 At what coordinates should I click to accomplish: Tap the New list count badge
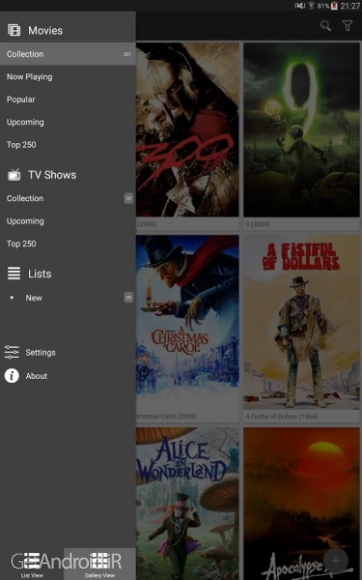128,297
